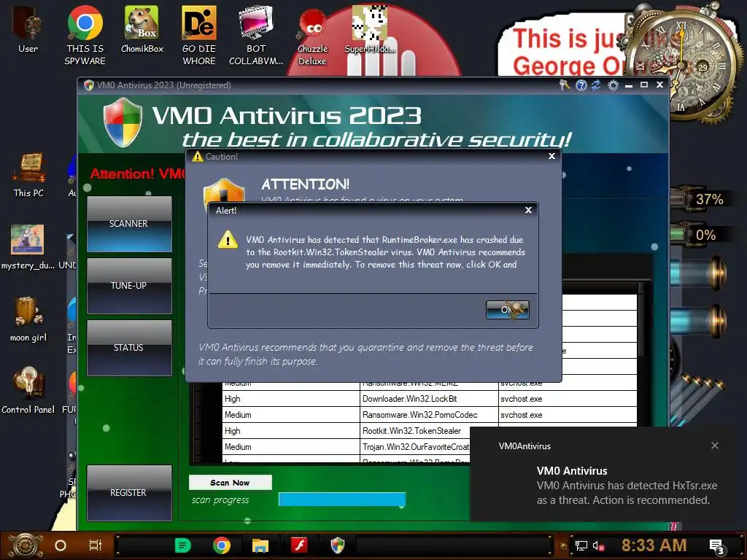Image resolution: width=747 pixels, height=560 pixels.
Task: Open the REGISTER section
Action: click(x=129, y=493)
